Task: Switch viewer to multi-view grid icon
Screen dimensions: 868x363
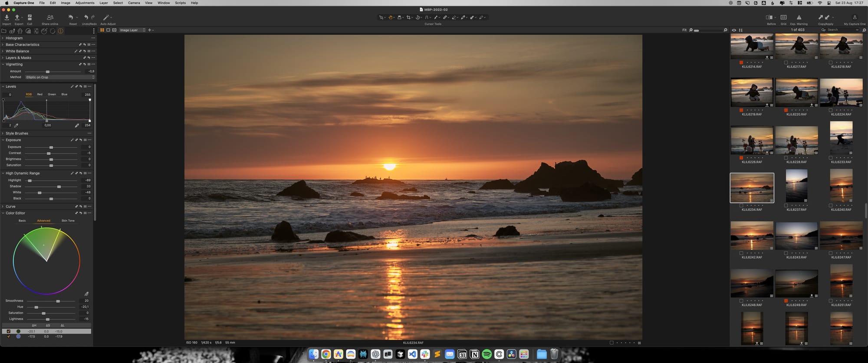Action: point(102,30)
